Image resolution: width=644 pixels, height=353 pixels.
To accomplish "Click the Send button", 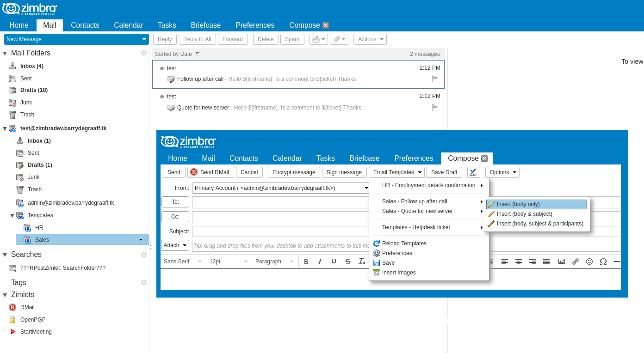I will (x=174, y=172).
